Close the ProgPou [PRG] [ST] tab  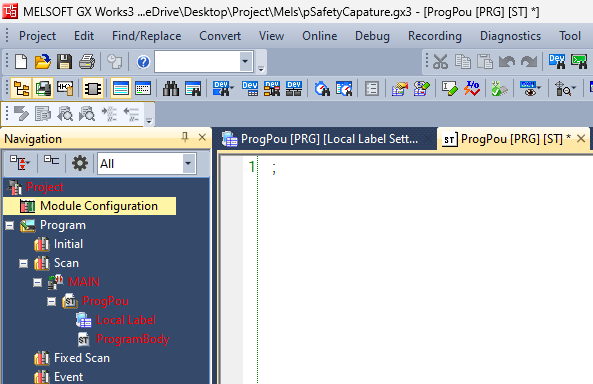click(581, 139)
